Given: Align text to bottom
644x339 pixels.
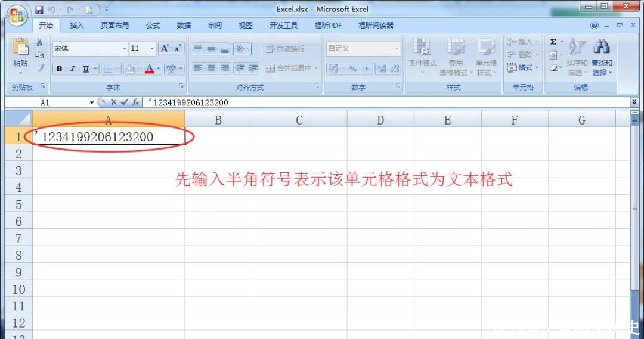Looking at the screenshot, I should [x=225, y=49].
